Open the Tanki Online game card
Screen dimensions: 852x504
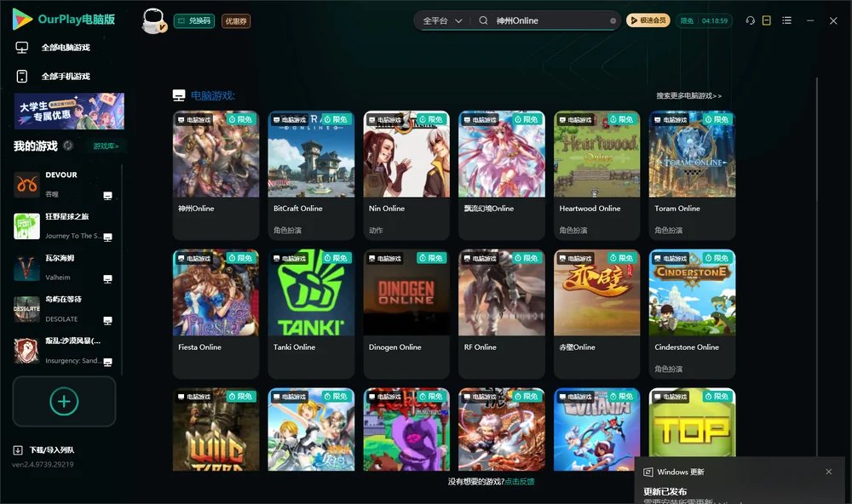[x=311, y=314]
